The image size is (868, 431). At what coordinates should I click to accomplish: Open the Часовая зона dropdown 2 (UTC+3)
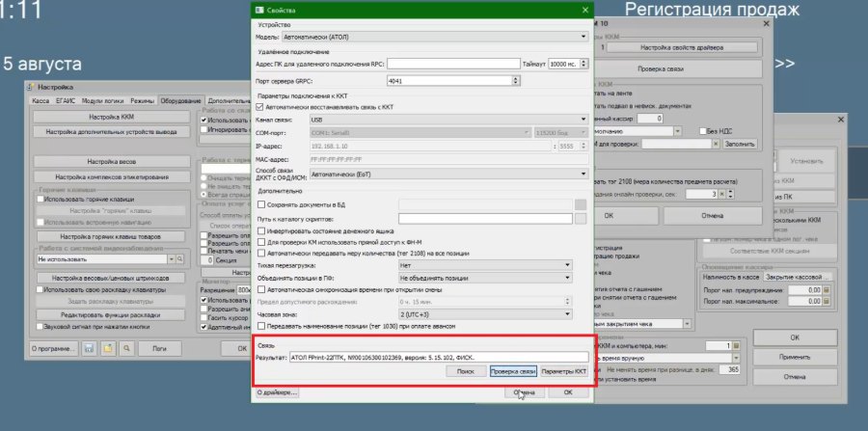pyautogui.click(x=485, y=314)
